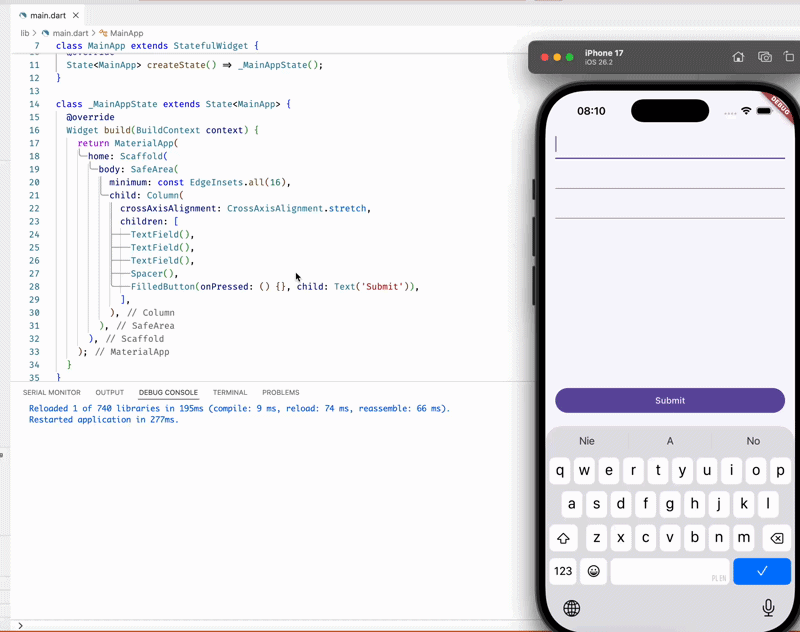Open the lib folder breadcrumb
The width and height of the screenshot is (800, 632).
[25, 33]
